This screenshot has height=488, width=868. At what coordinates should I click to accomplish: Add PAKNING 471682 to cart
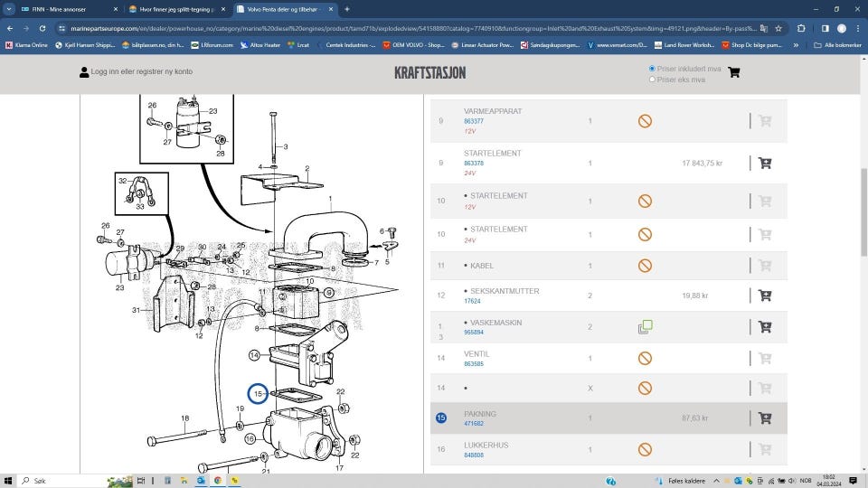click(x=764, y=418)
